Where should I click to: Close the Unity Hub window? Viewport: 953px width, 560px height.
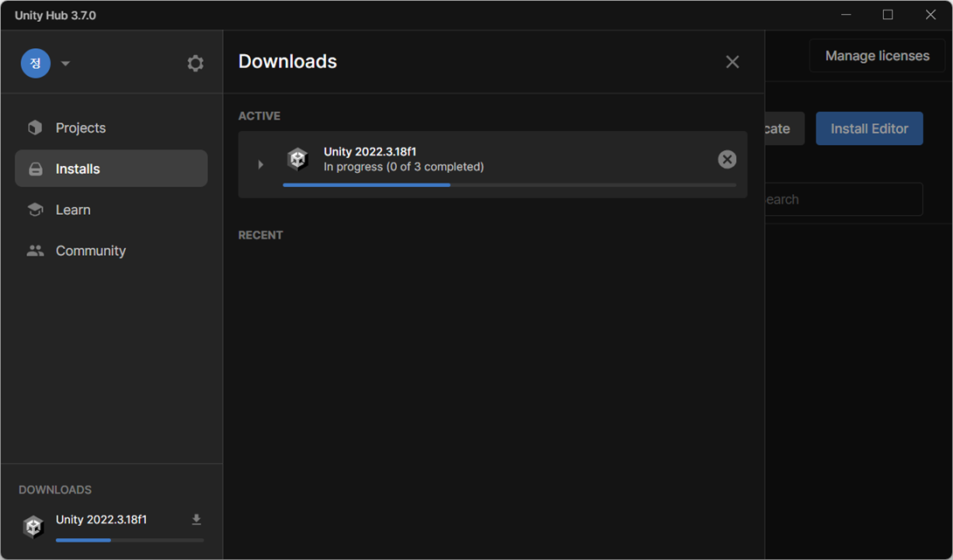tap(930, 15)
